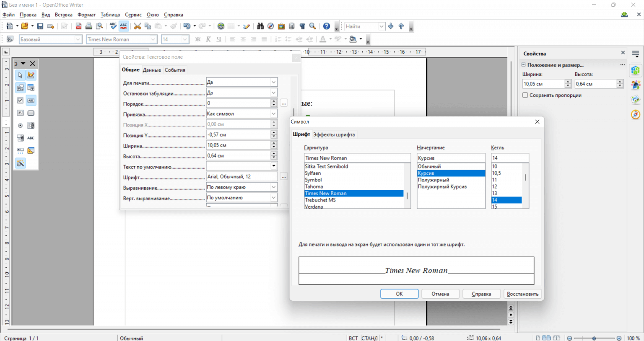Switch to the 'Эффекты шрифта' tab

pyautogui.click(x=334, y=134)
